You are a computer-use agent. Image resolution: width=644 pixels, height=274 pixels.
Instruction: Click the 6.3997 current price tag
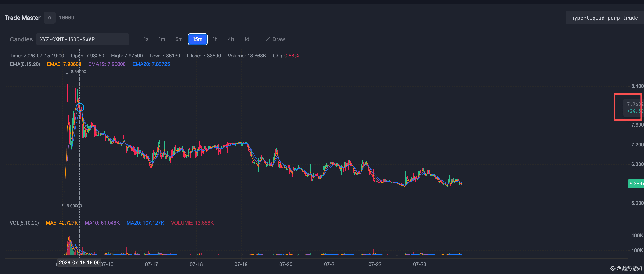(x=636, y=184)
